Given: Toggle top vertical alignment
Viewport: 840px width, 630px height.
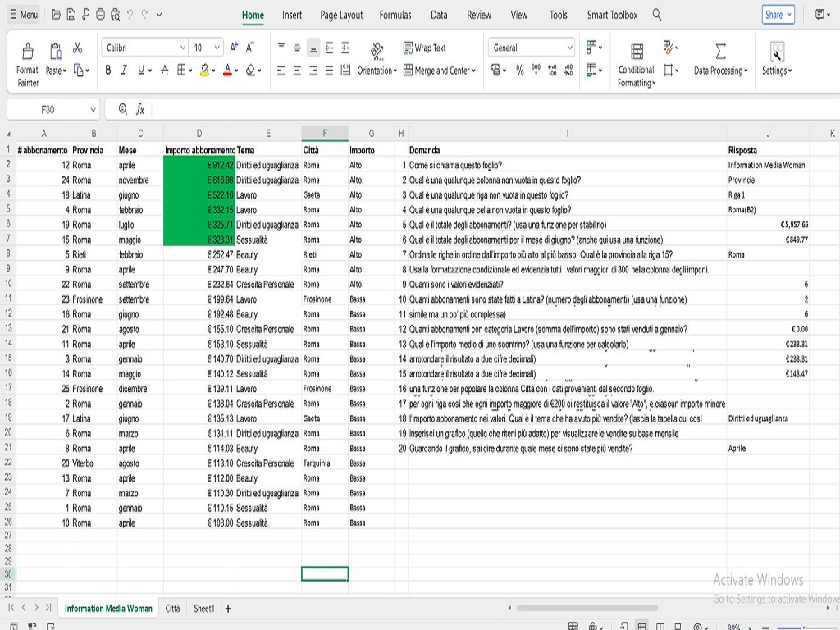Looking at the screenshot, I should point(281,48).
